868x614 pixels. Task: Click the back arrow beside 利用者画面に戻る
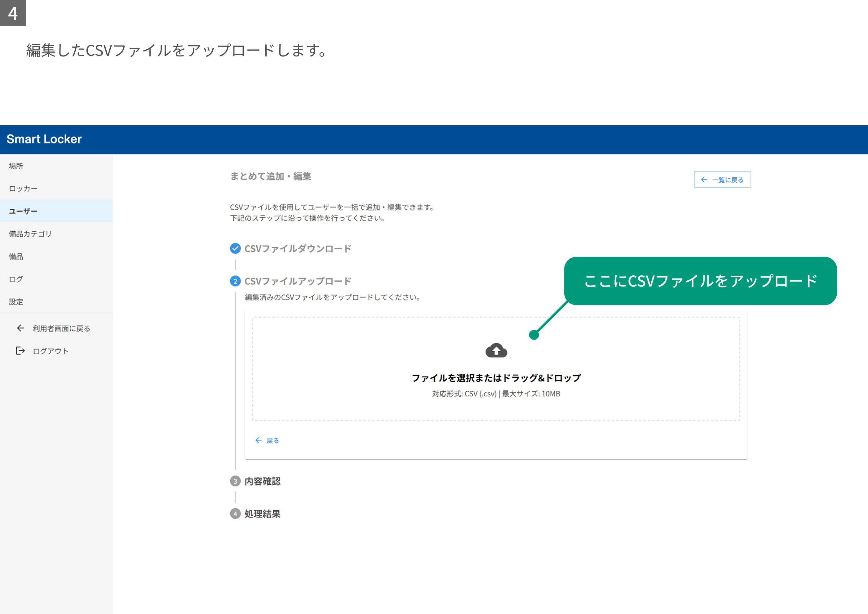point(20,328)
